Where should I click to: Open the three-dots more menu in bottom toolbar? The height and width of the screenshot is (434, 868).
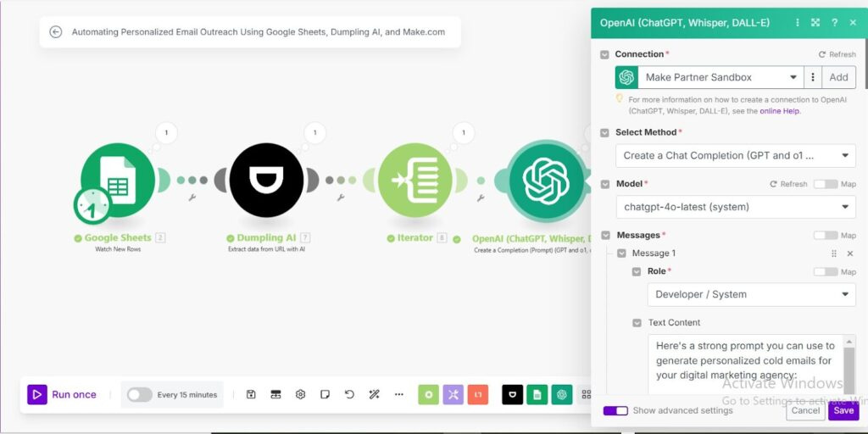coord(399,395)
